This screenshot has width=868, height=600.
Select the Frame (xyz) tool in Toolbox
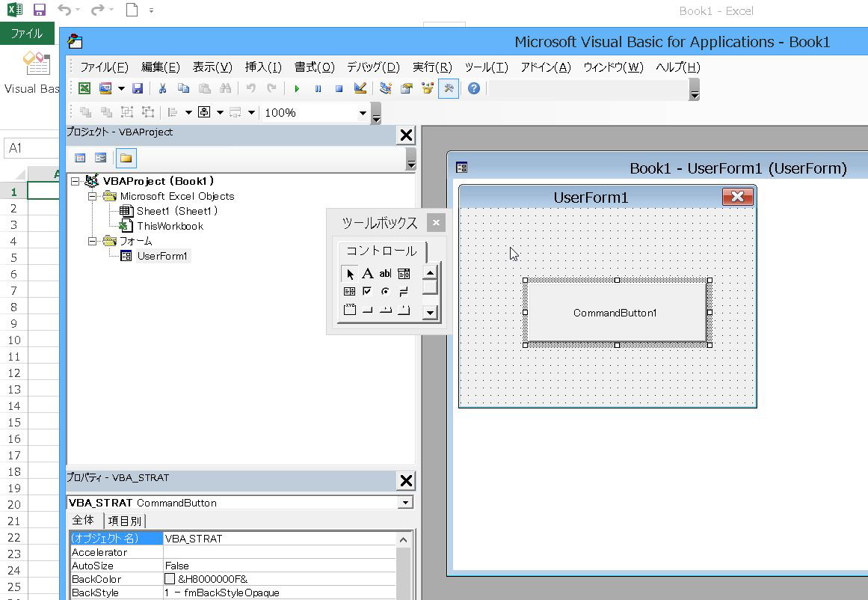click(349, 310)
